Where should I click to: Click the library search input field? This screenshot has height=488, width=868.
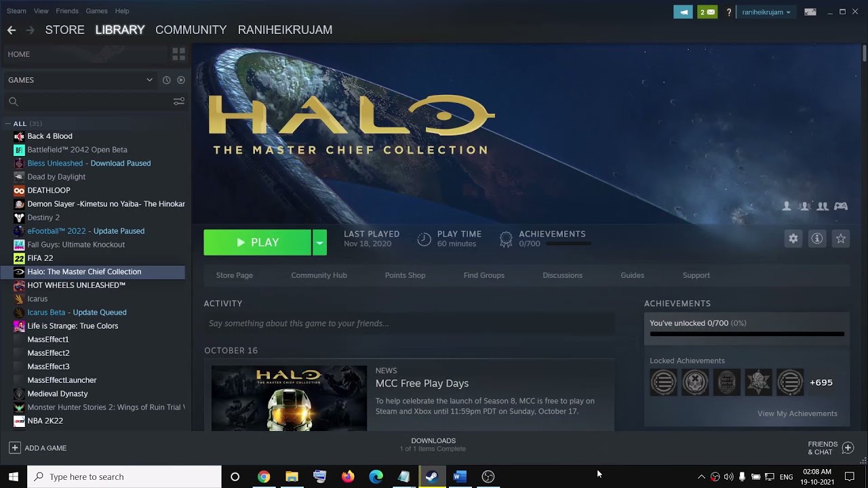(87, 102)
